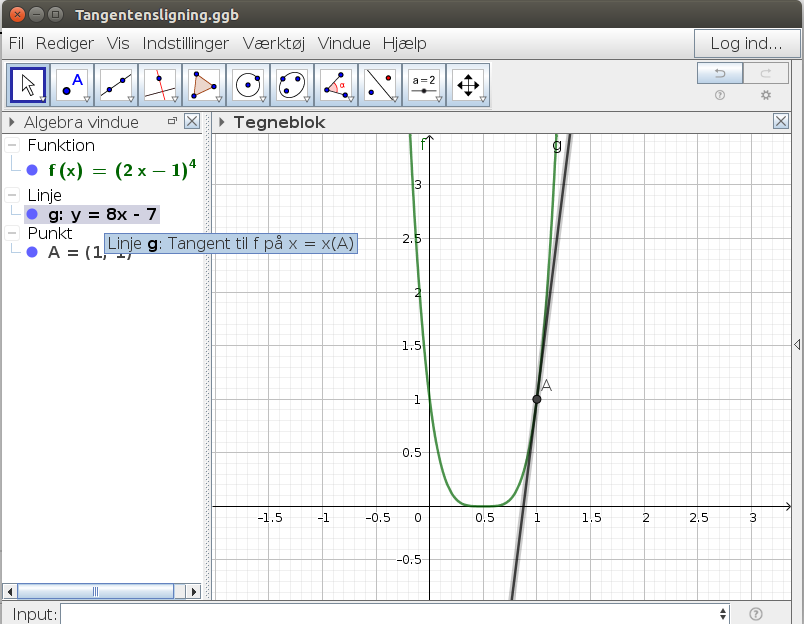Open the Rediger menu
The image size is (804, 624).
[x=65, y=44]
